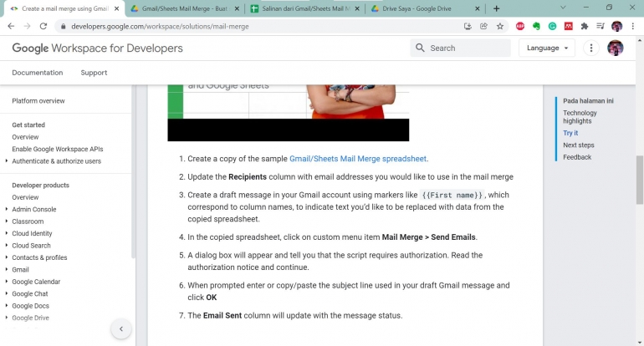Close the Drive Saya tab

[x=478, y=8]
